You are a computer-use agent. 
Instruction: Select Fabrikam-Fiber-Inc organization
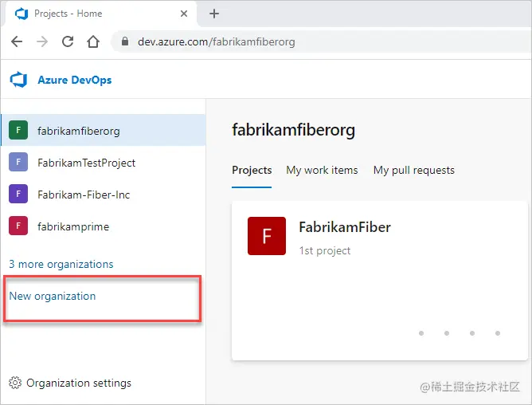(x=104, y=194)
